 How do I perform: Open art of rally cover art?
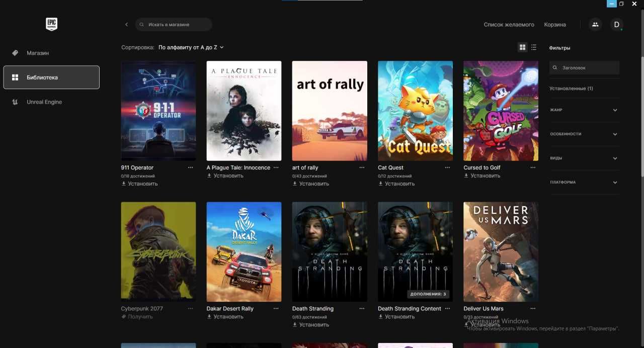pyautogui.click(x=330, y=111)
